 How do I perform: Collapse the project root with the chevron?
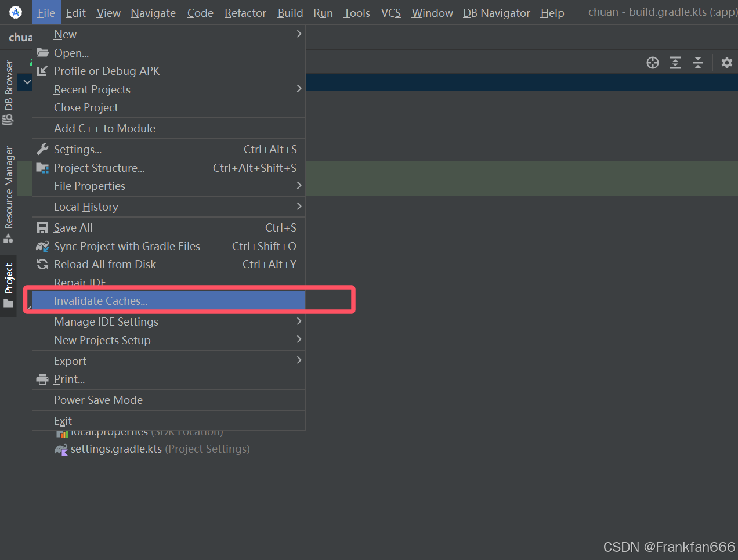point(26,82)
